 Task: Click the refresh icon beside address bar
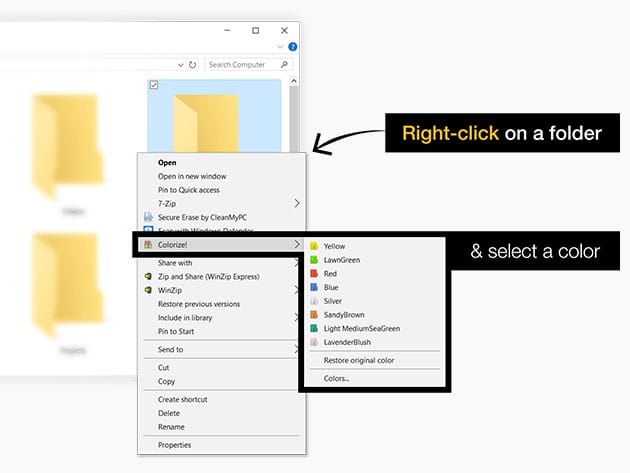(x=192, y=65)
